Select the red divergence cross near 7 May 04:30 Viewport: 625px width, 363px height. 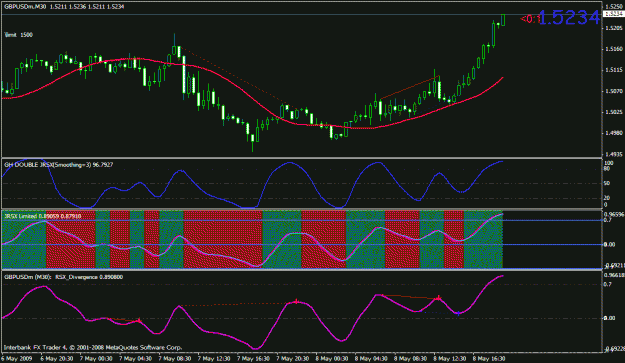point(139,320)
